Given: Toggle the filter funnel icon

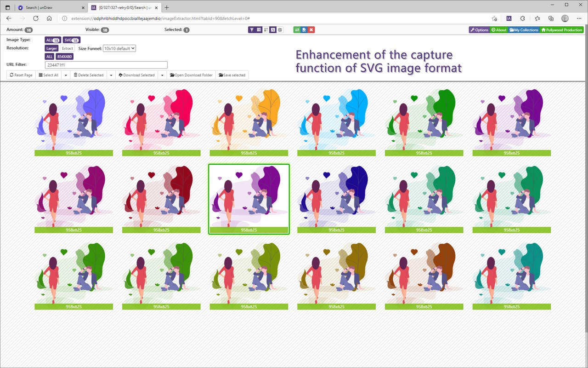Looking at the screenshot, I should 252,30.
